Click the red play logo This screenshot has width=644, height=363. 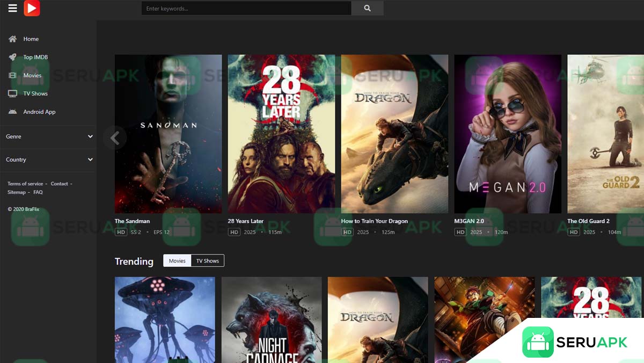point(32,8)
